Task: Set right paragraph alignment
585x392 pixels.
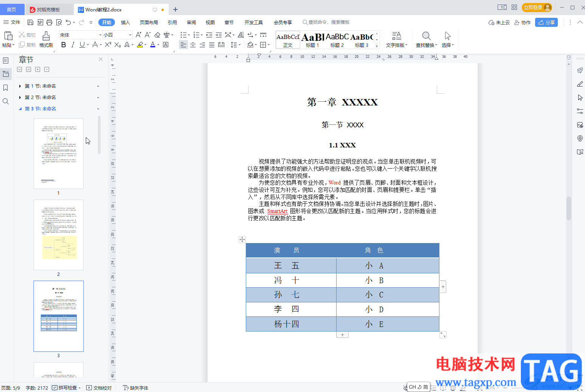Action: (x=202, y=45)
